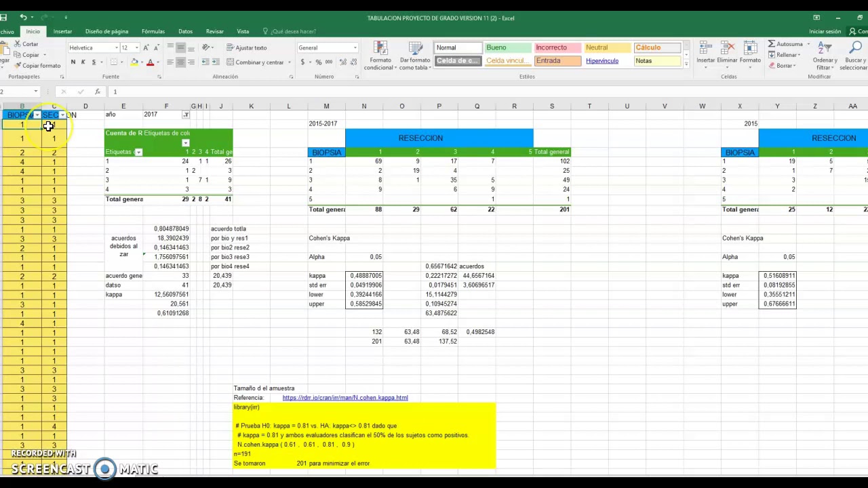
Task: Toggle underline (S) formatting
Action: 94,62
